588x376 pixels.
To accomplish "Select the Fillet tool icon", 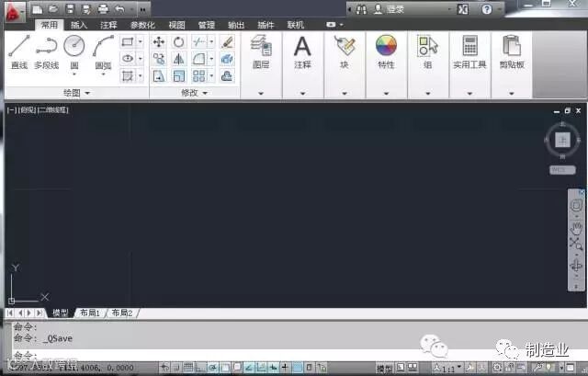I will (198, 59).
